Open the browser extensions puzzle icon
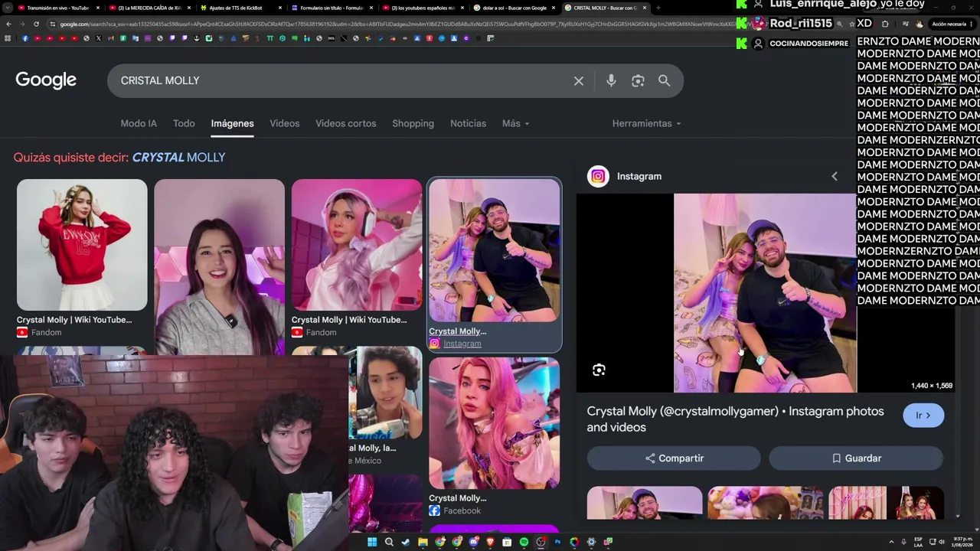 click(885, 24)
